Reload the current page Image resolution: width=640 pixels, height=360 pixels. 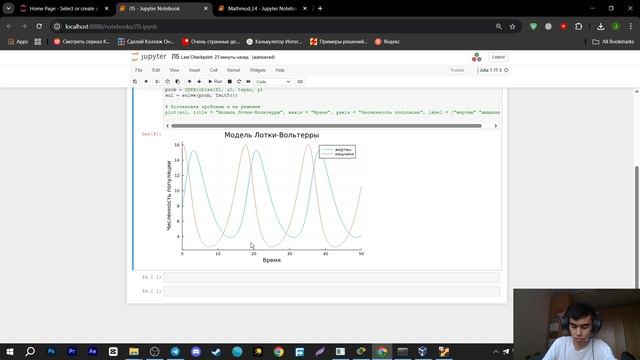coord(39,27)
